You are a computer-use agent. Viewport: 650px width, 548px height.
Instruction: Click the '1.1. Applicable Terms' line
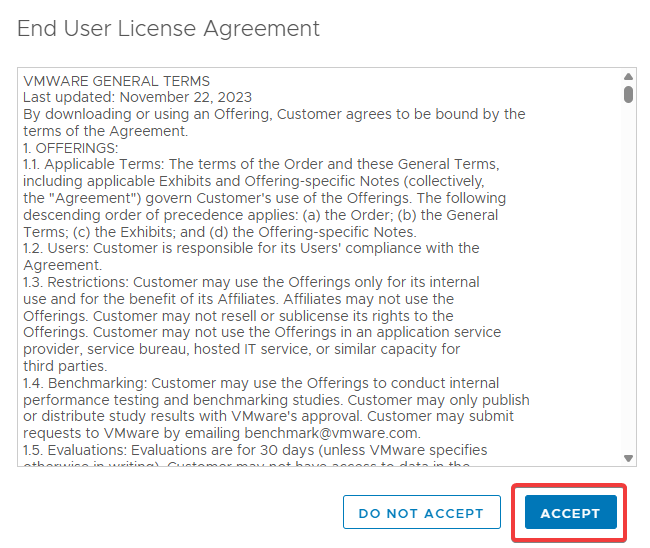(x=261, y=164)
